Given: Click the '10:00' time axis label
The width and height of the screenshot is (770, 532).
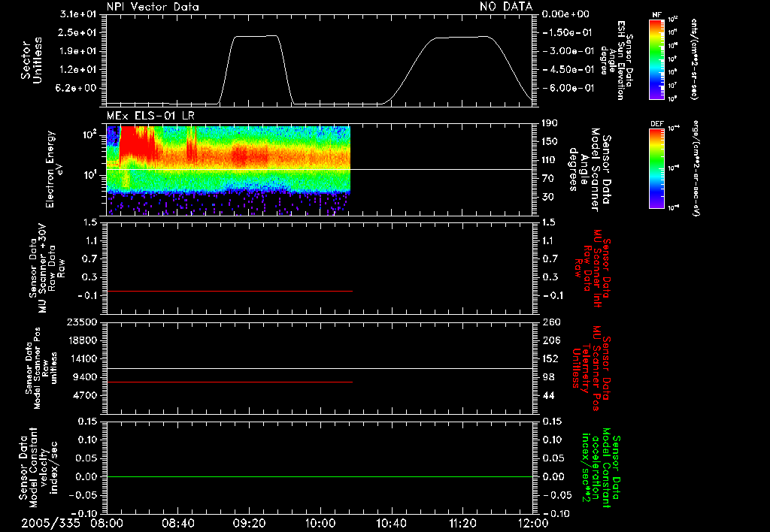Looking at the screenshot, I should (x=320, y=523).
